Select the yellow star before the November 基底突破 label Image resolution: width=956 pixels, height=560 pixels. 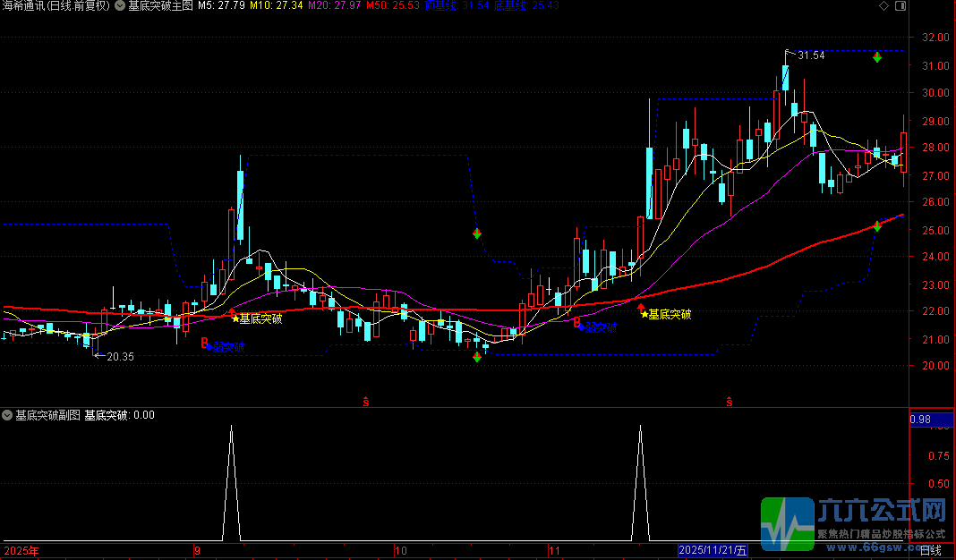coord(644,314)
